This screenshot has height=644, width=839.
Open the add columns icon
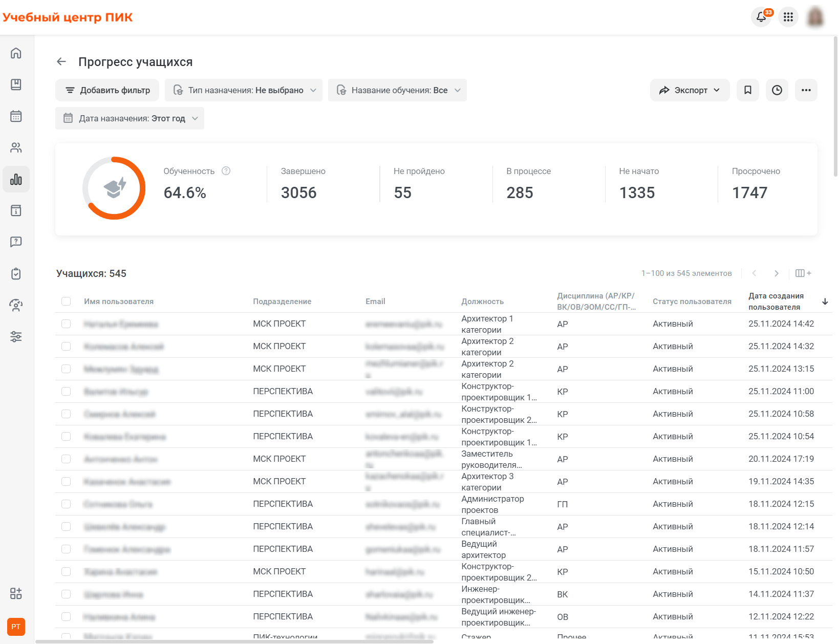point(803,273)
